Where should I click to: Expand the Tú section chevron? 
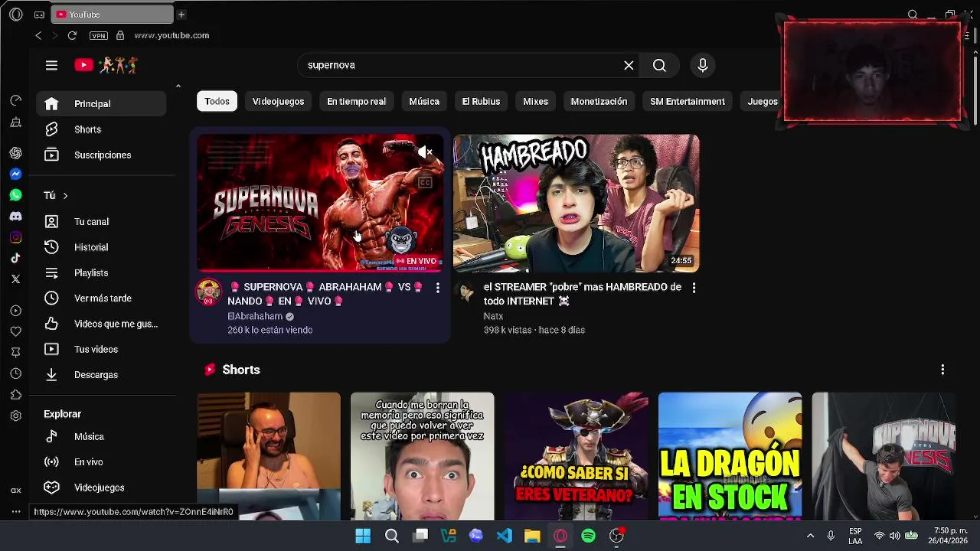click(65, 196)
